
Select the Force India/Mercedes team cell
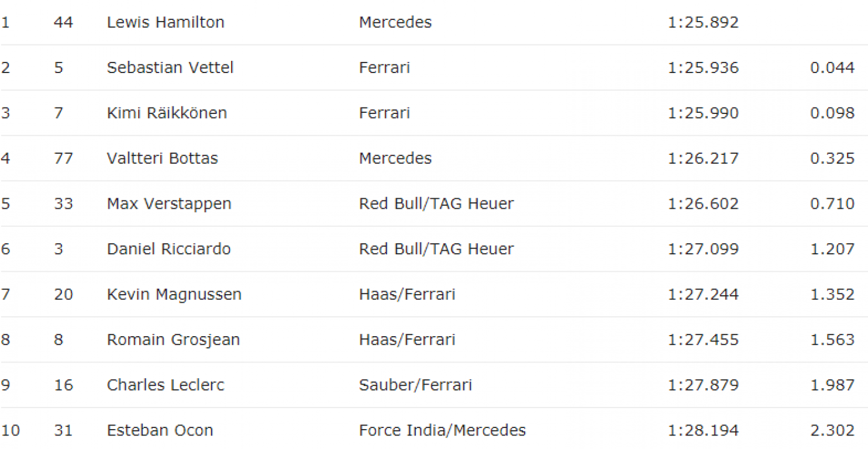coord(443,431)
